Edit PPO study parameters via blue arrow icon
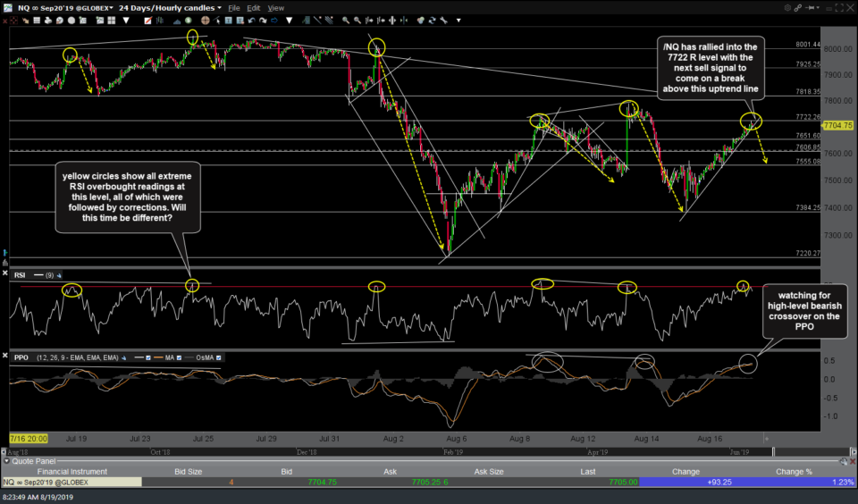The width and height of the screenshot is (858, 504). point(123,357)
